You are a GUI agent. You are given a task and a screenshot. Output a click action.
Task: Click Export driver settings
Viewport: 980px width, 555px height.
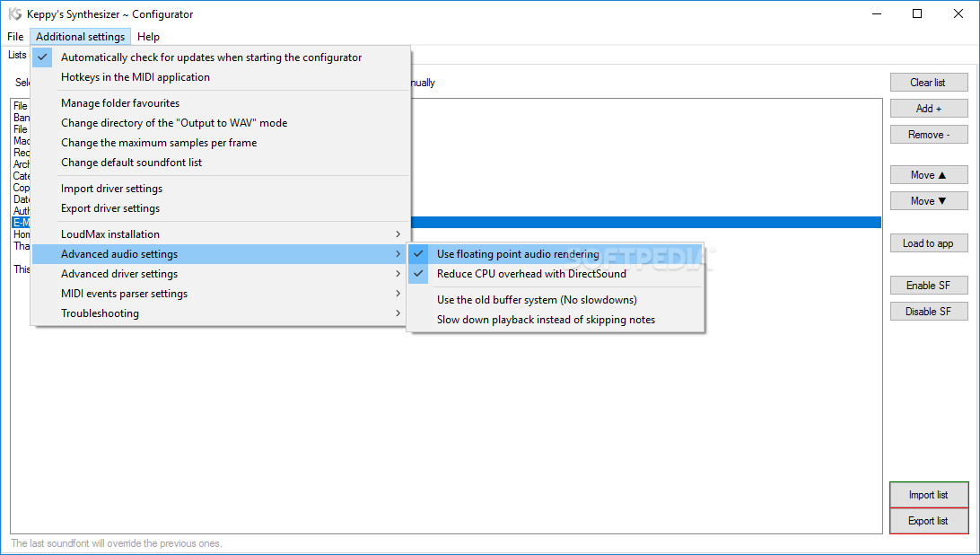pos(221,208)
